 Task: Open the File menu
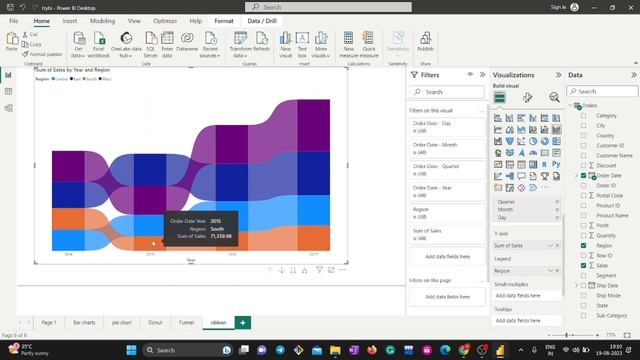click(x=13, y=21)
